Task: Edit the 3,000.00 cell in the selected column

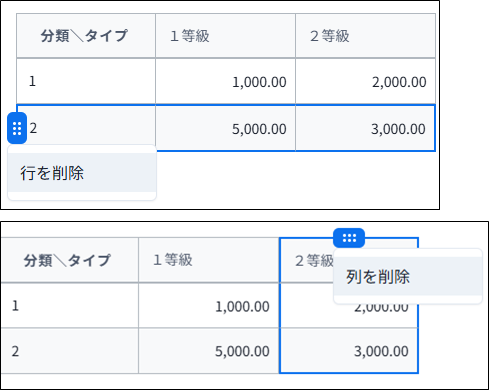Action: 349,351
